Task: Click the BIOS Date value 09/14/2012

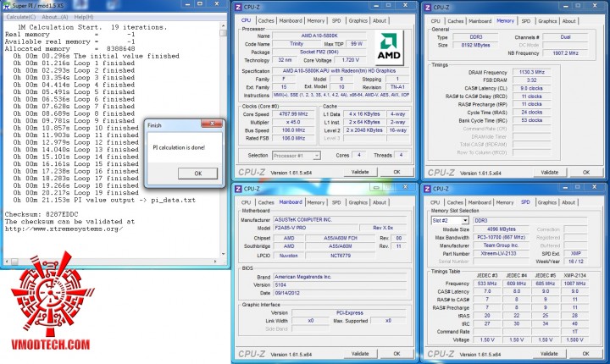Action: pos(340,293)
